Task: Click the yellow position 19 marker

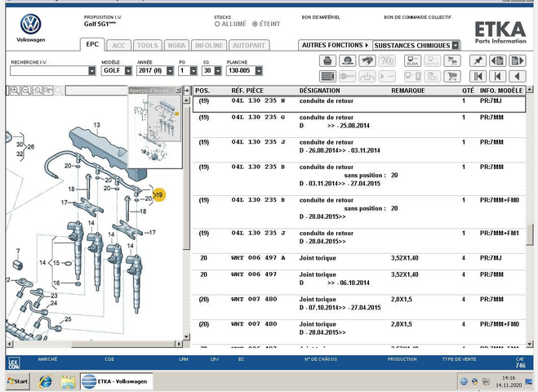Action: (x=159, y=195)
